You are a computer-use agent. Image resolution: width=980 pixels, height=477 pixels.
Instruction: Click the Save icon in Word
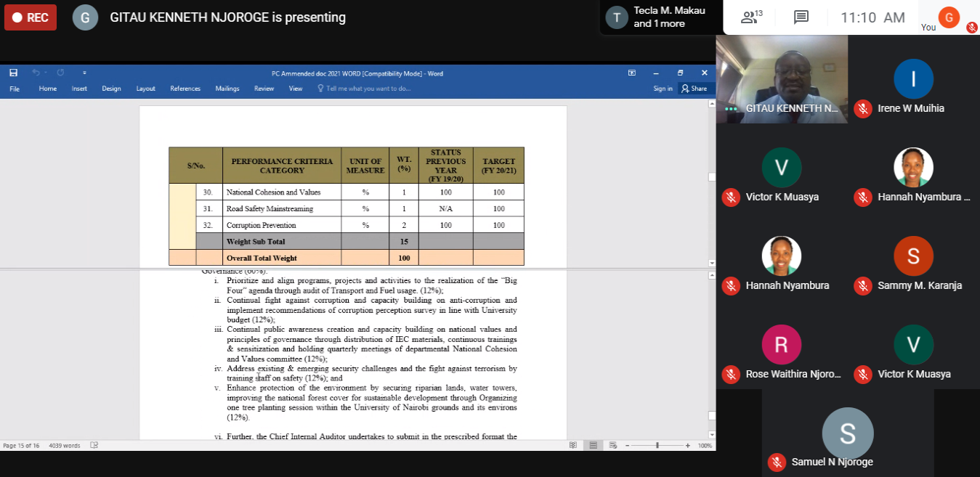pos(13,73)
